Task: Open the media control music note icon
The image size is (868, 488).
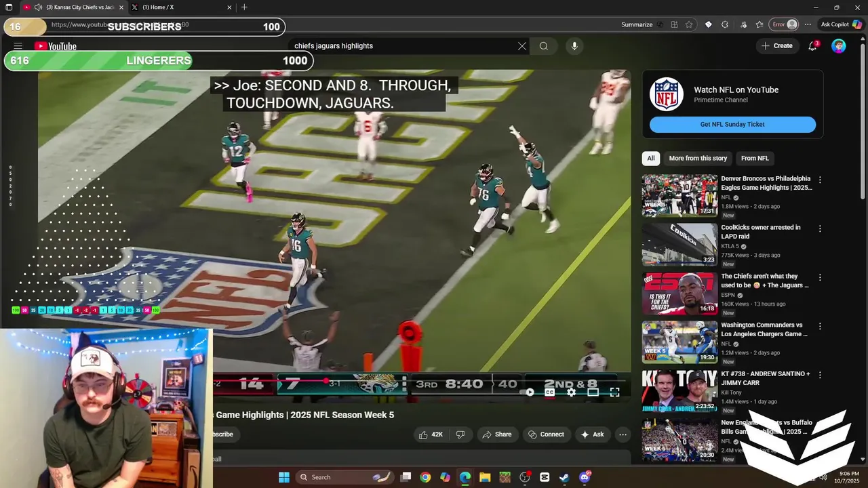Action: (744, 24)
